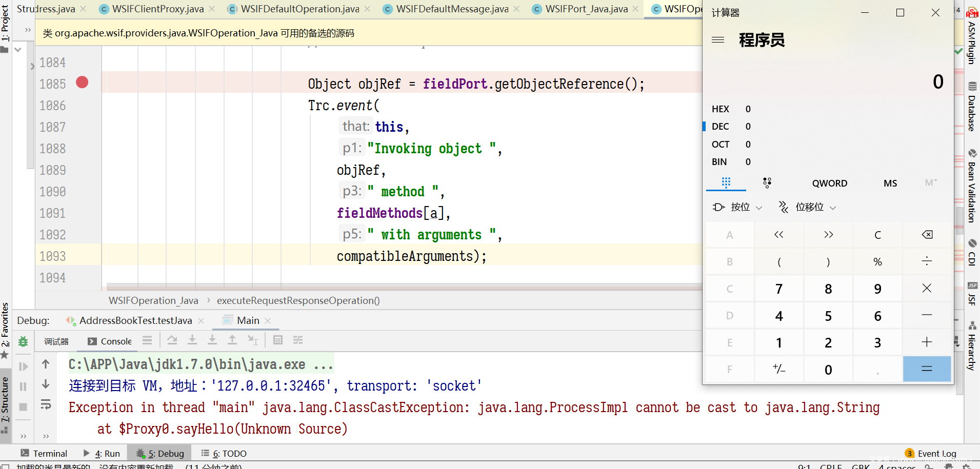Expand the 按位 bitwise dropdown
Viewport: 980px width, 469px height.
737,207
